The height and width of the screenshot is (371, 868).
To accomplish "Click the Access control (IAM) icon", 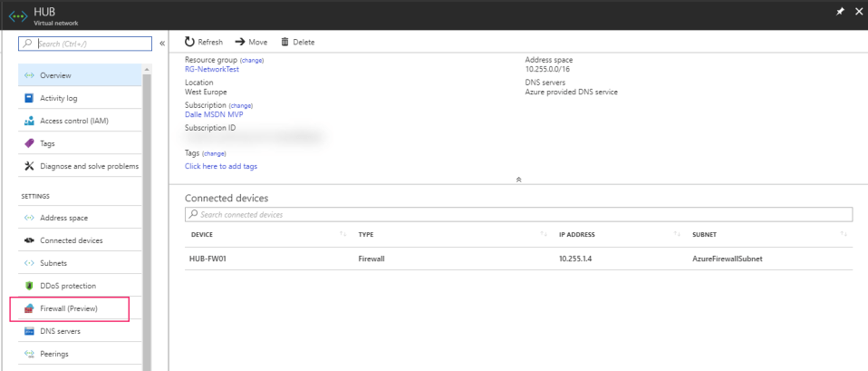I will click(29, 121).
